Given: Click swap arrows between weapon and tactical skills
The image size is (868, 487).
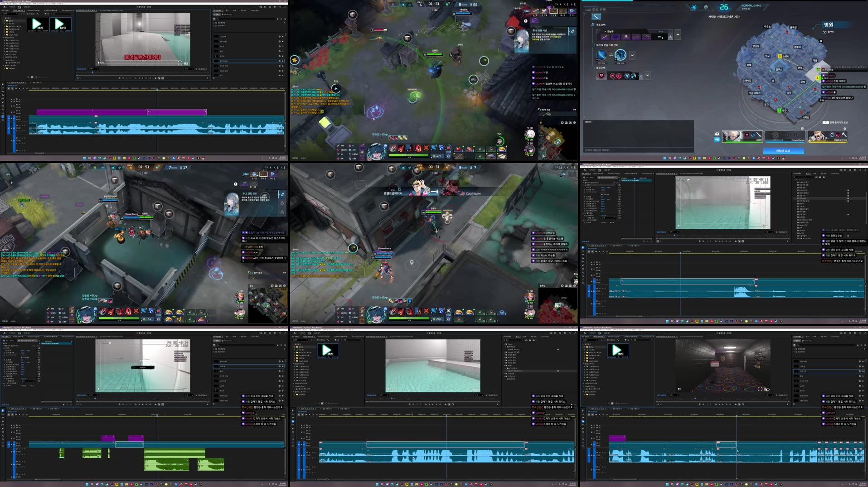Looking at the screenshot, I should tap(611, 55).
